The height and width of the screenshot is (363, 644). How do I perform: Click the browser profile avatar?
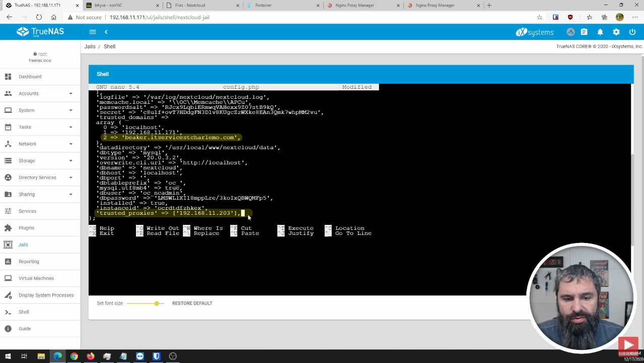619,17
